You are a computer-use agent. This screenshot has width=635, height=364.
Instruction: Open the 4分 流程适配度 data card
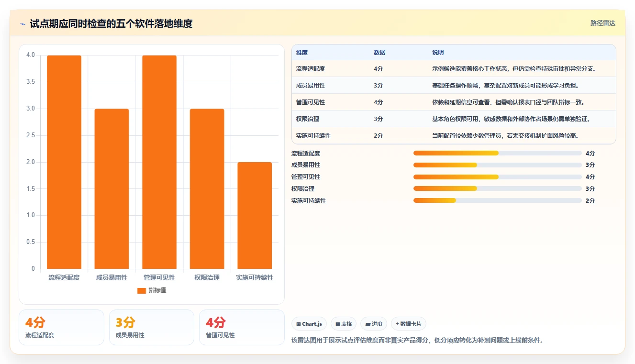pos(61,327)
